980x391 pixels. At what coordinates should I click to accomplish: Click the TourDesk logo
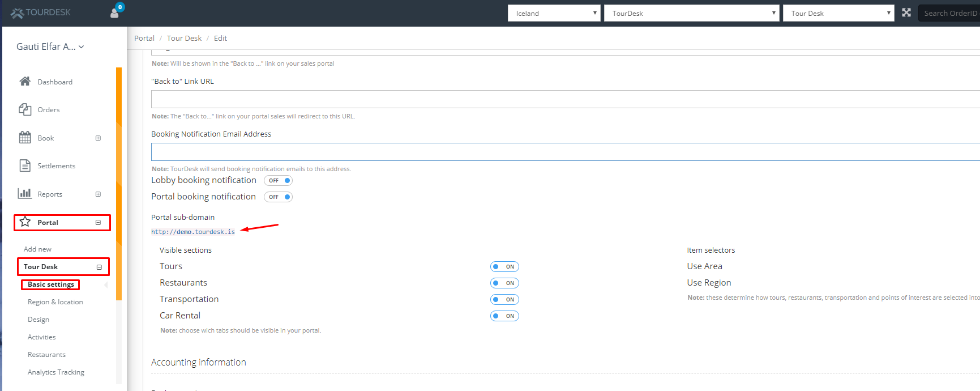[40, 12]
